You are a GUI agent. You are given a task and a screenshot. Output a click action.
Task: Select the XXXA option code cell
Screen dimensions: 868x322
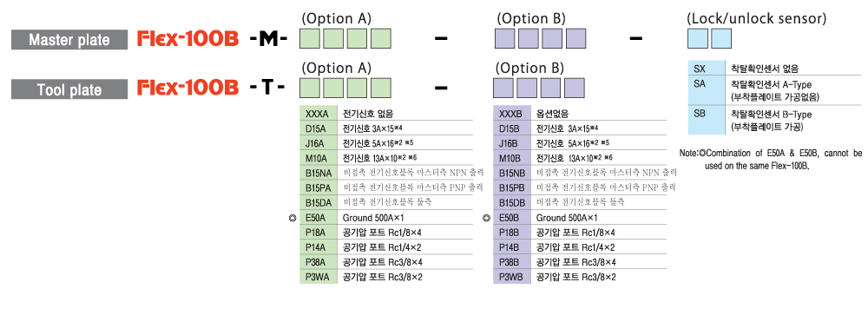pos(317,114)
